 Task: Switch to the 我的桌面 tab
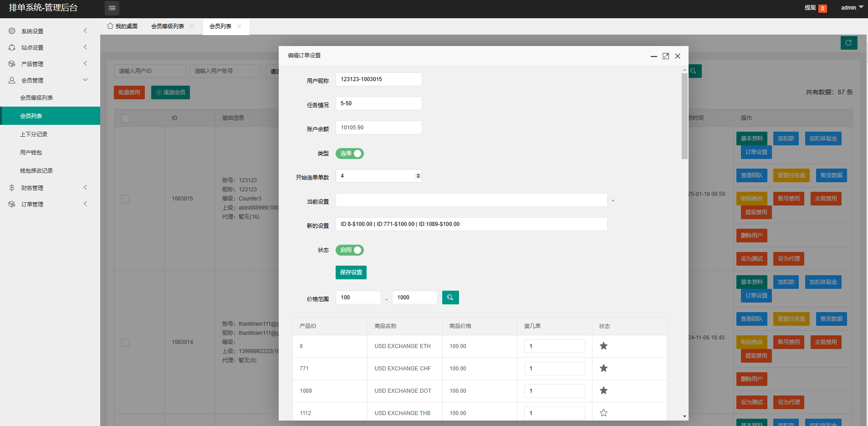tap(123, 26)
